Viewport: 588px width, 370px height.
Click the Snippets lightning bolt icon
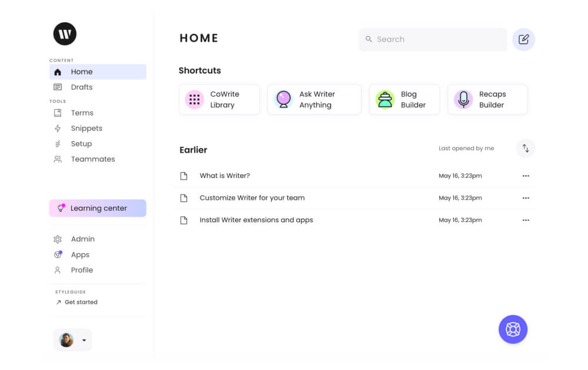point(58,129)
